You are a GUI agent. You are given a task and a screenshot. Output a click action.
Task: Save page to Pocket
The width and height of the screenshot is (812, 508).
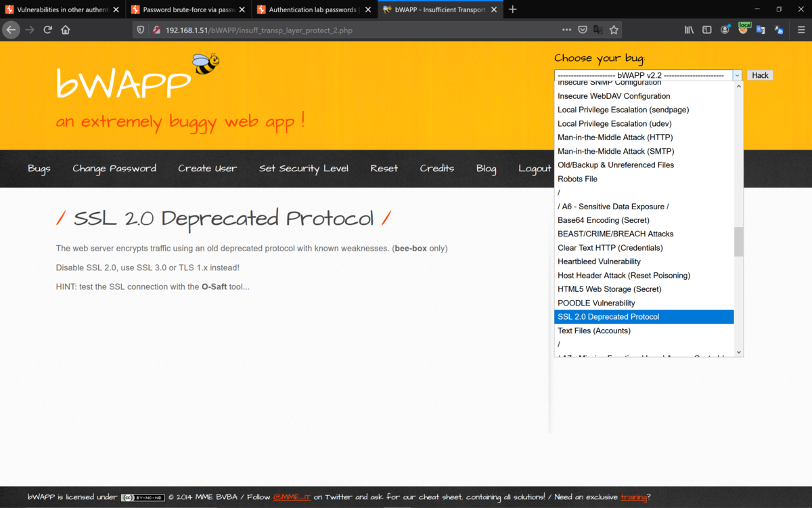click(x=583, y=30)
